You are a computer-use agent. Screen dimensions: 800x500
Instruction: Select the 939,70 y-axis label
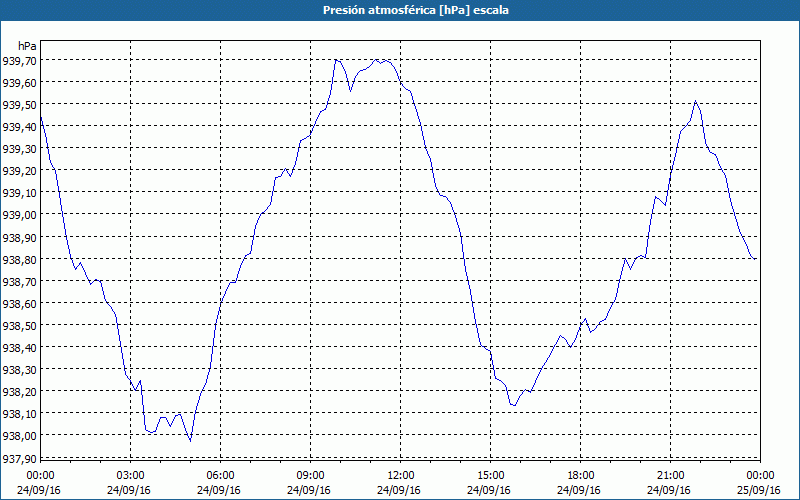click(x=19, y=61)
